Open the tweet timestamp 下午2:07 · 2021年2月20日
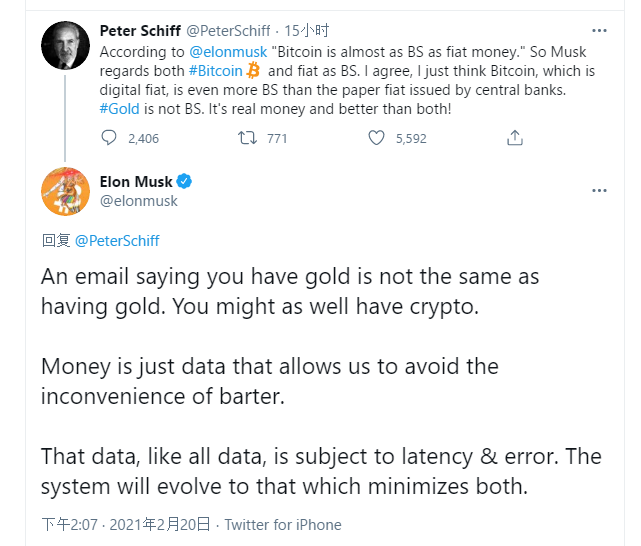This screenshot has width=641, height=546. (126, 525)
